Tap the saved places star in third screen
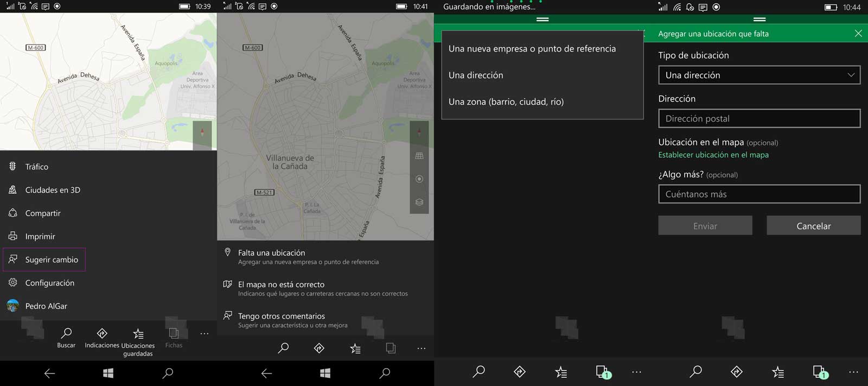 point(561,372)
